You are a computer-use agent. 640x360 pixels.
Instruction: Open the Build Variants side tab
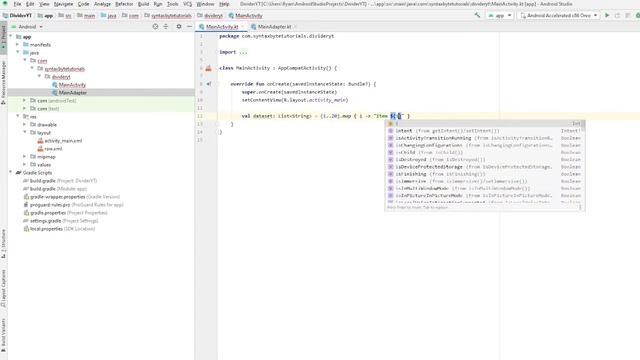(x=3, y=336)
